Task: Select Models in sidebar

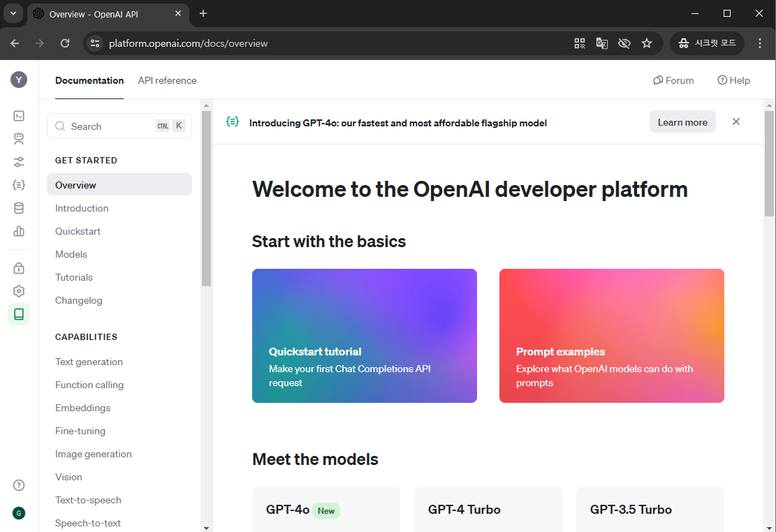Action: tap(71, 254)
